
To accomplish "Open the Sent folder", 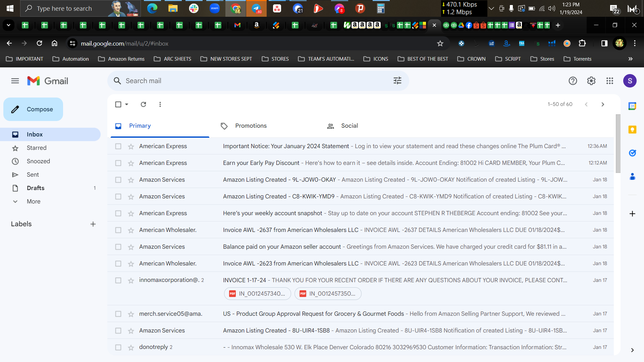I will tap(33, 175).
